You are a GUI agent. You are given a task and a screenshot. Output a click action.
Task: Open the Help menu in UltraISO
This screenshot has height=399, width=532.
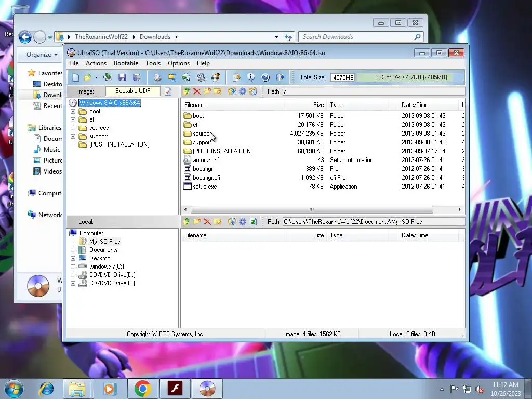[x=203, y=63]
